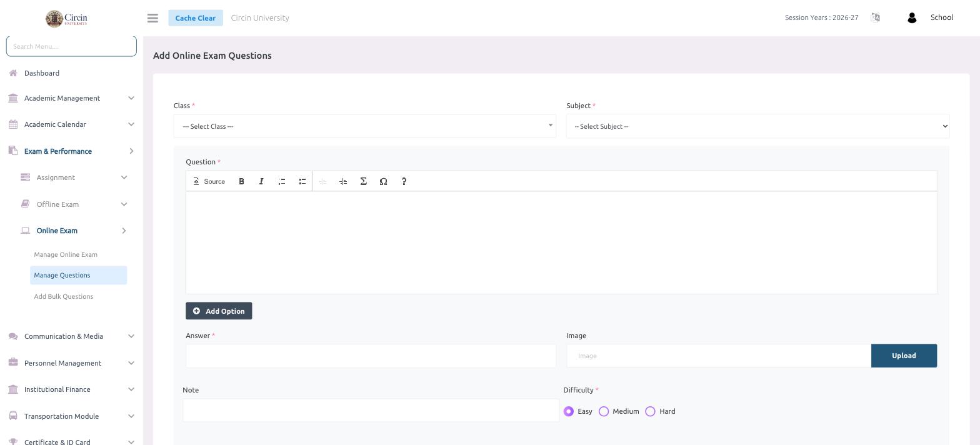The width and height of the screenshot is (980, 445).
Task: Click Session Years : 2026-27 text
Action: click(821, 17)
